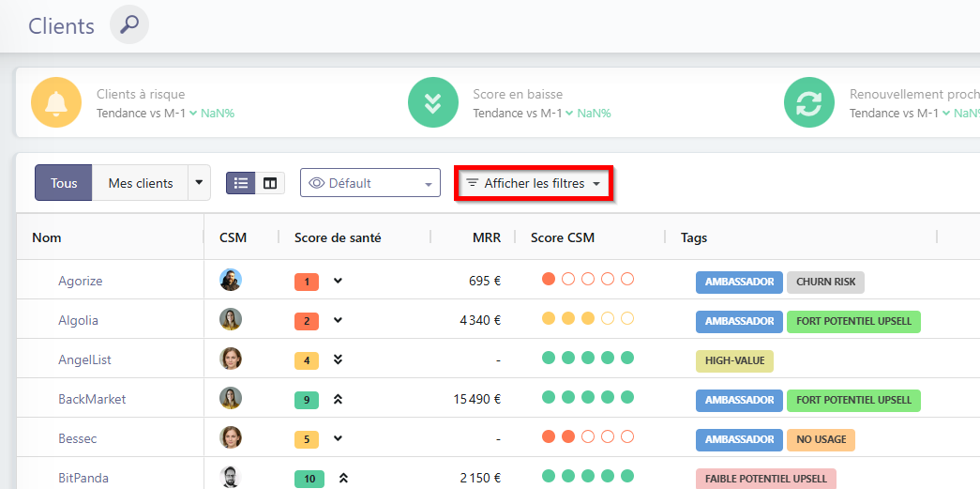Click the Clients à risque label
The image size is (980, 489).
coord(141,95)
